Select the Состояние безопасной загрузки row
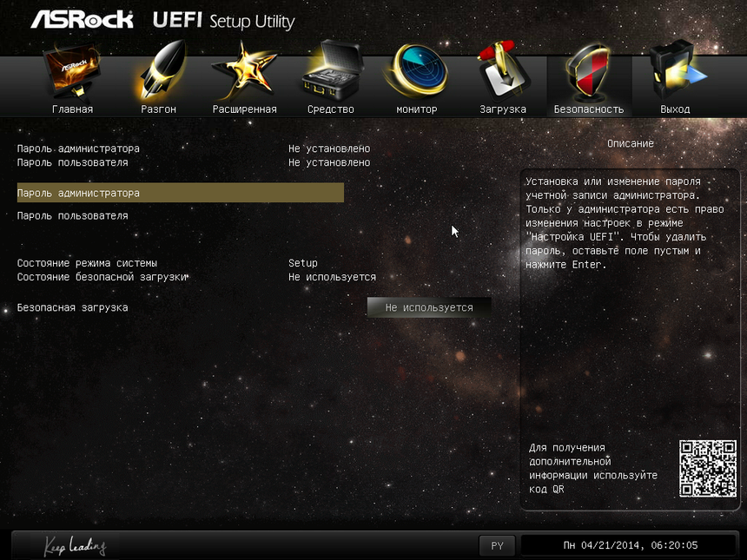 click(x=102, y=277)
